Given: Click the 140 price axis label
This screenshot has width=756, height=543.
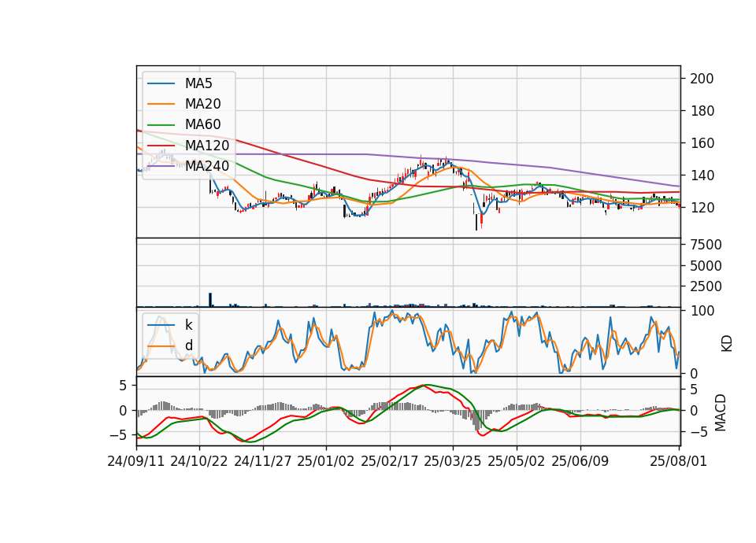Looking at the screenshot, I should tap(702, 175).
